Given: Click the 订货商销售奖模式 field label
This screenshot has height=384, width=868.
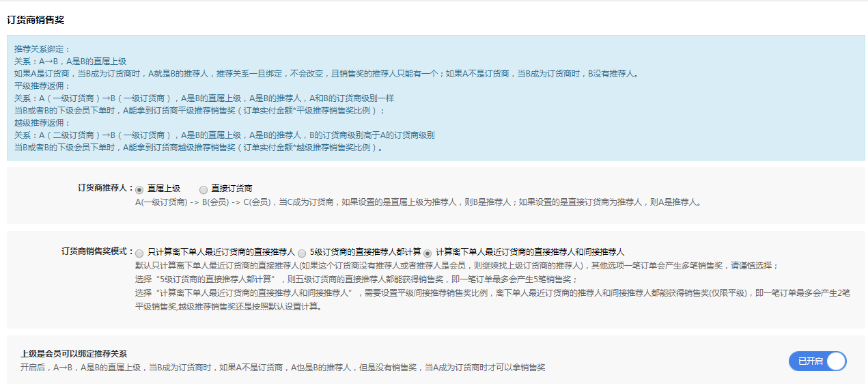Looking at the screenshot, I should click(x=96, y=252).
